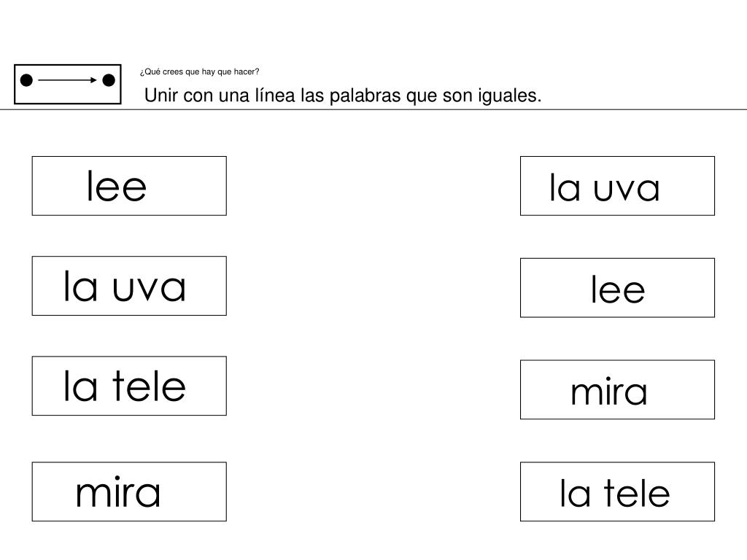Select the left-column box labeled 'lee'
Image resolution: width=747 pixels, height=560 pixels.
tap(129, 186)
